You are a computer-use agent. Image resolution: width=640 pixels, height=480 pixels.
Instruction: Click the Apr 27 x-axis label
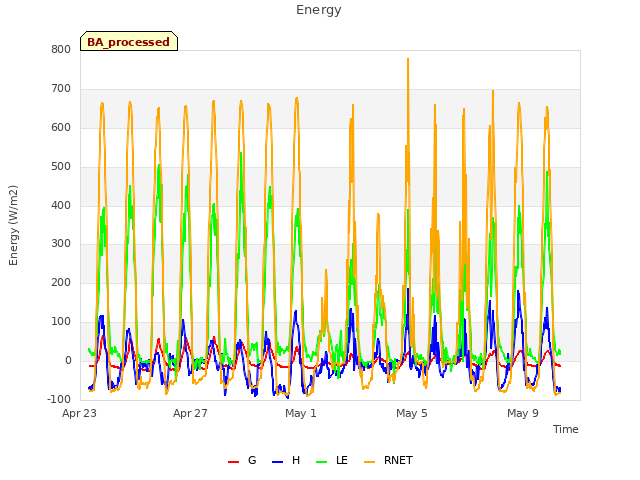tap(190, 413)
